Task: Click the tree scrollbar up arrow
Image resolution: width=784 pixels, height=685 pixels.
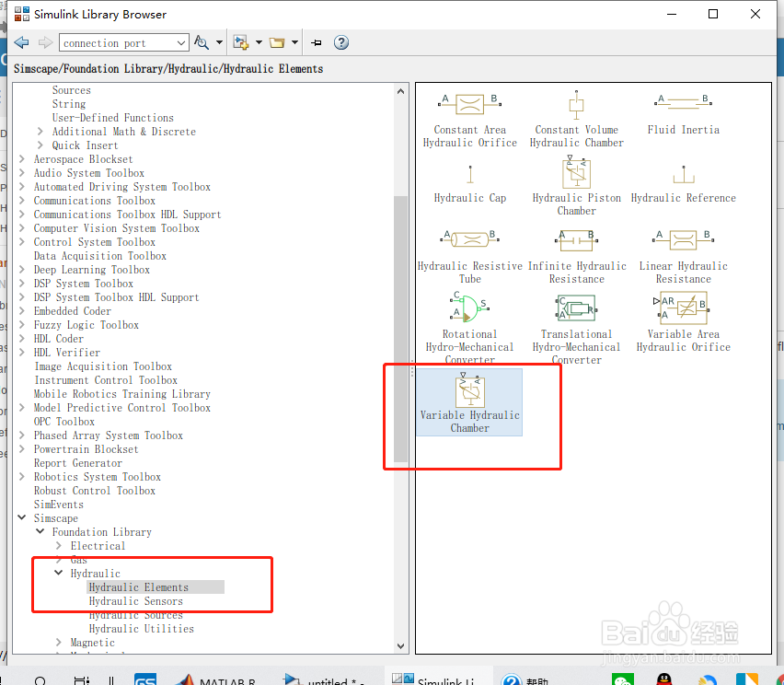Action: click(400, 91)
